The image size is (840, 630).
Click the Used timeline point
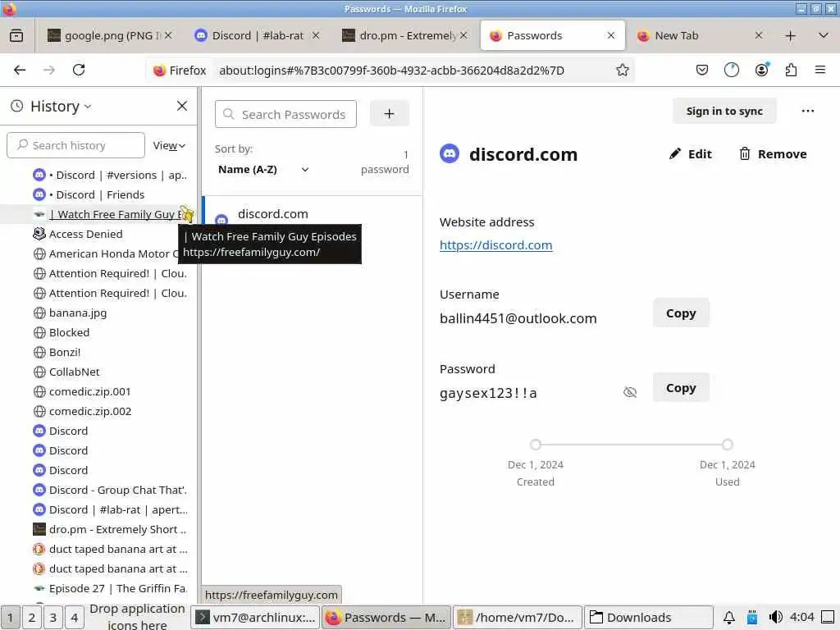[727, 445]
